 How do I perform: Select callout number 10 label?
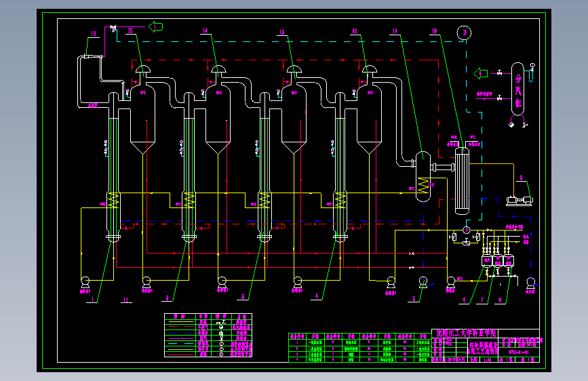pos(434,31)
